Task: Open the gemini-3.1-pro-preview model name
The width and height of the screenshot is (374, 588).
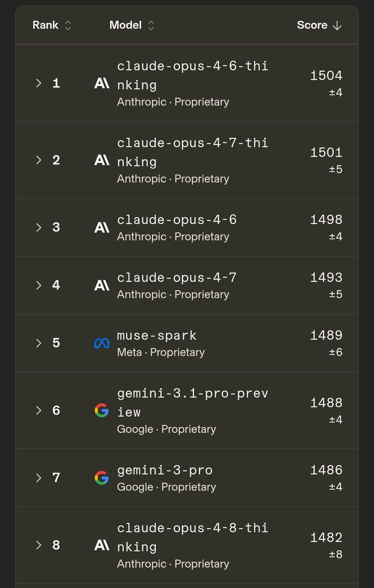Action: (193, 403)
